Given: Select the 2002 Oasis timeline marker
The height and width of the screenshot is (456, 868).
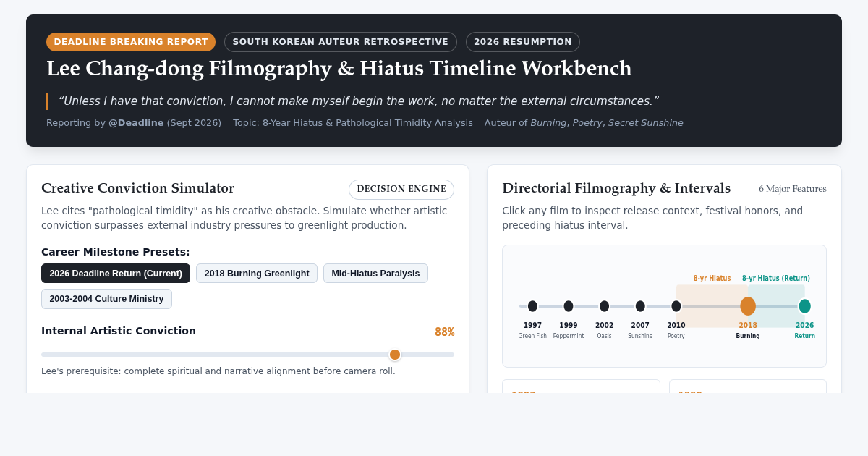Looking at the screenshot, I should click(x=604, y=306).
